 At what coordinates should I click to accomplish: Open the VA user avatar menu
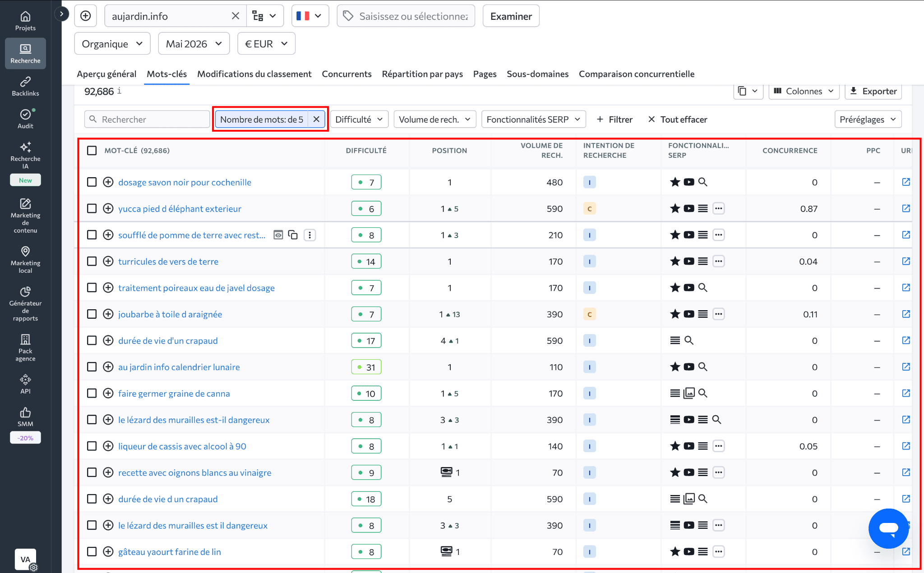(25, 559)
